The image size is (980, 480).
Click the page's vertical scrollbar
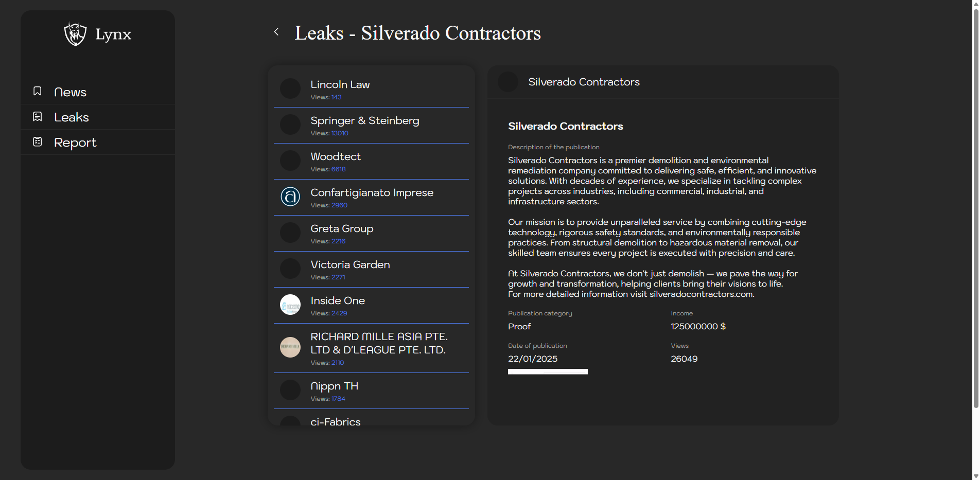(x=975, y=206)
